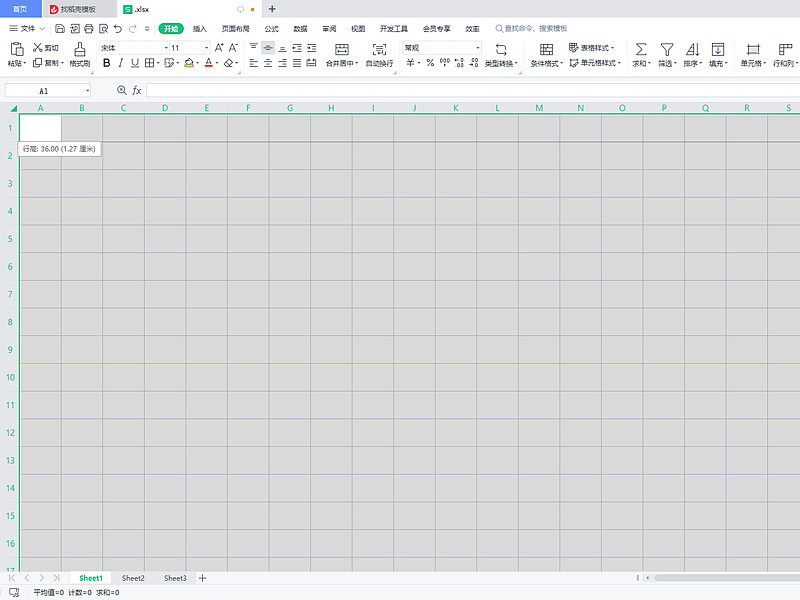Click the Type Conversion (类型转换) icon
Viewport: 800px width, 600px height.
501,49
